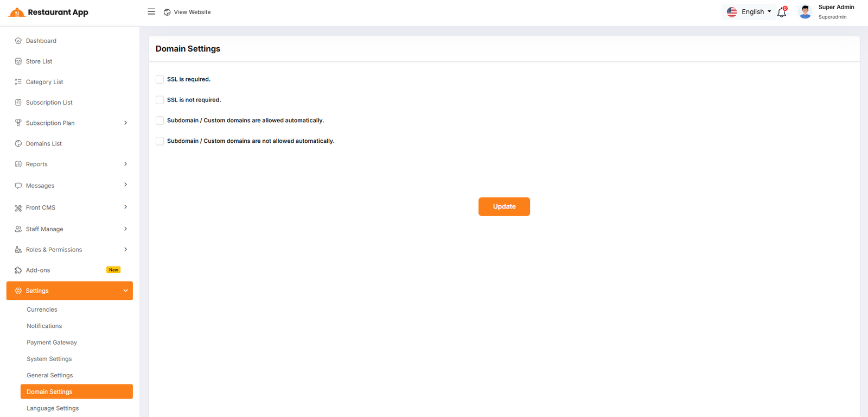Viewport: 868px width, 417px height.
Task: Collapse the Settings menu section
Action: tap(125, 291)
